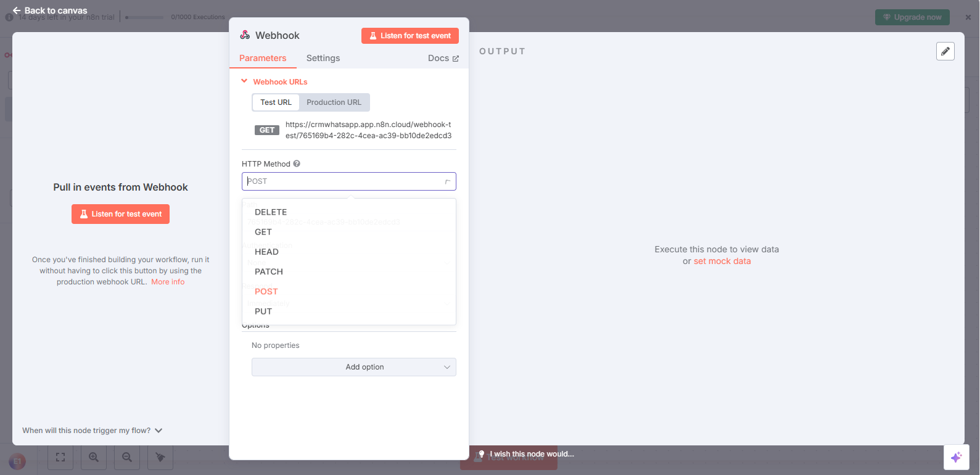980x475 pixels.
Task: Pick PATCH from the method list
Action: [349, 271]
